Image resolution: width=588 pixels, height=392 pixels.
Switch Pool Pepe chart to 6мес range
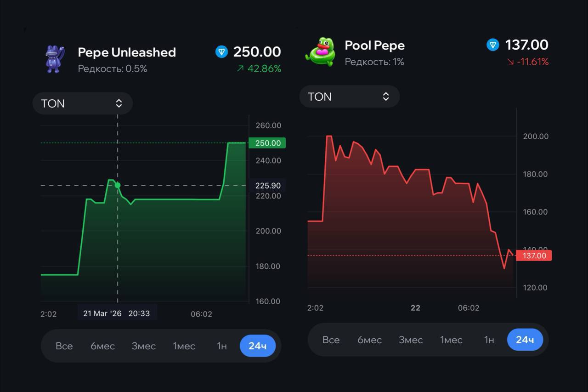tap(370, 340)
